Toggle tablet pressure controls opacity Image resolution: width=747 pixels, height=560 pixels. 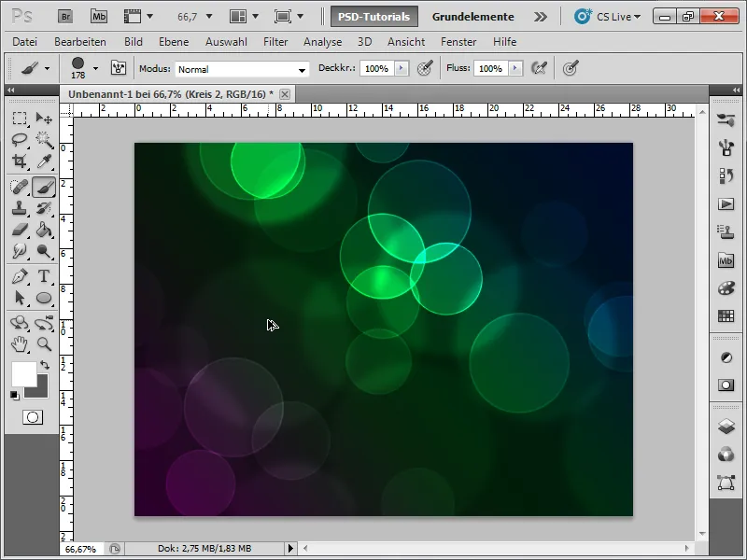pyautogui.click(x=423, y=67)
